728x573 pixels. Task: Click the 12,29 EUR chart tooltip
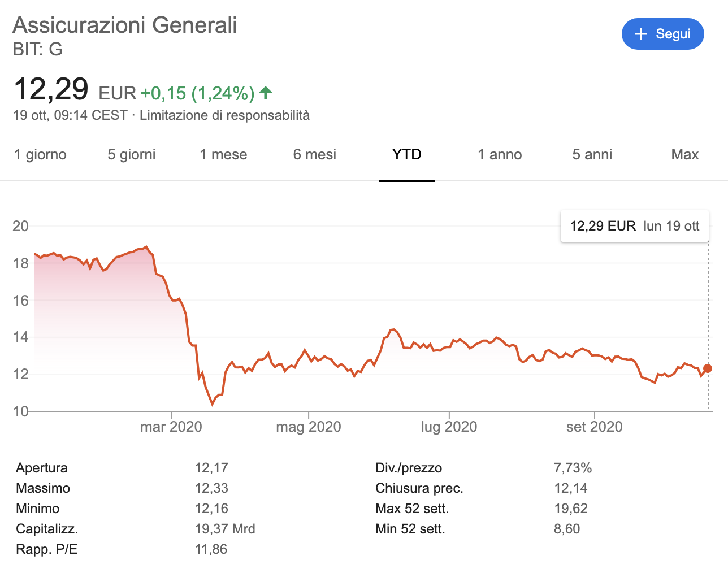point(634,226)
